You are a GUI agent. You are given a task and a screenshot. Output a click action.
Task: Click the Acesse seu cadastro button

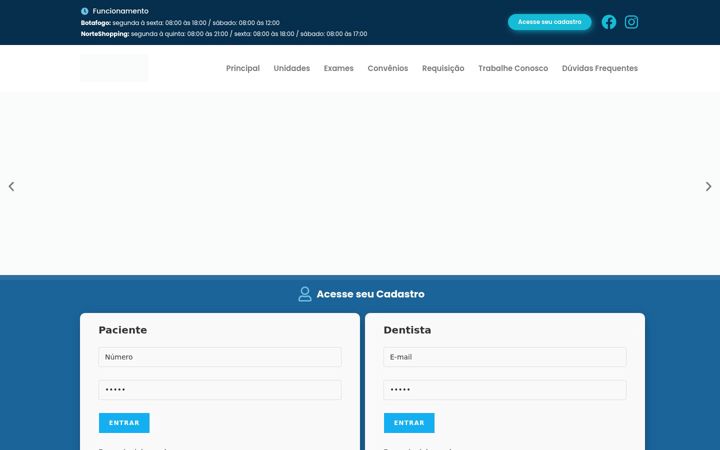click(x=550, y=22)
